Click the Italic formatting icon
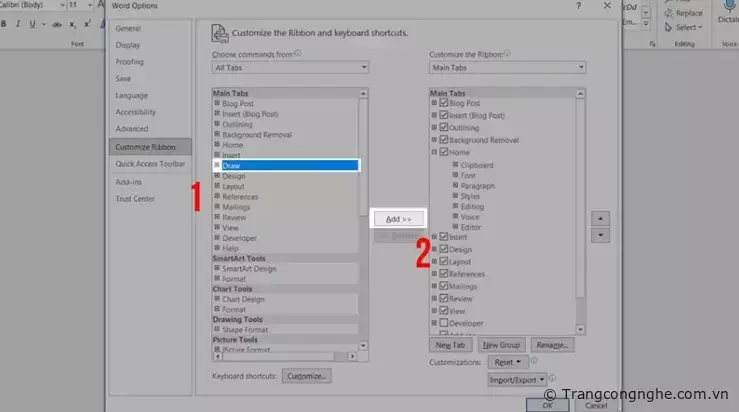 pos(18,23)
